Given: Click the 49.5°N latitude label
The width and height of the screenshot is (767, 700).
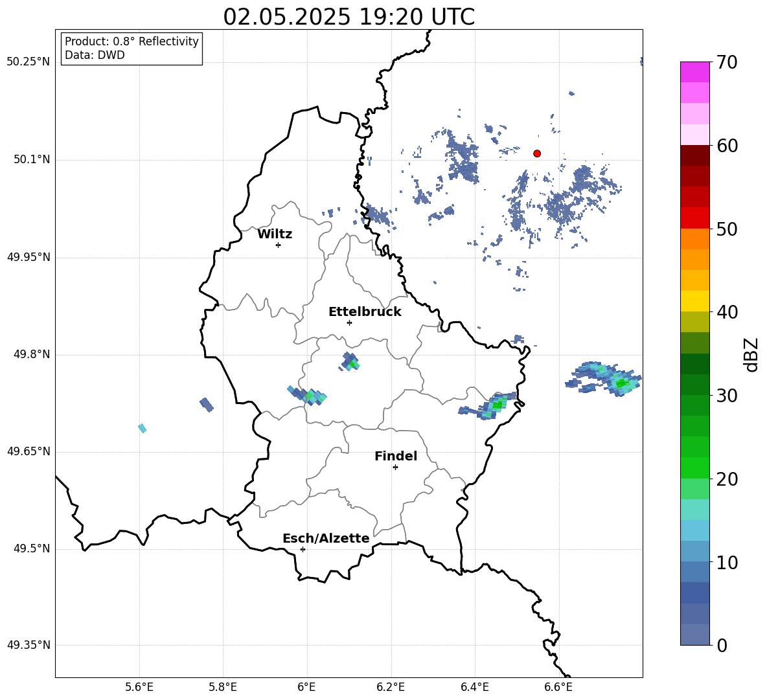Looking at the screenshot, I should pos(32,548).
